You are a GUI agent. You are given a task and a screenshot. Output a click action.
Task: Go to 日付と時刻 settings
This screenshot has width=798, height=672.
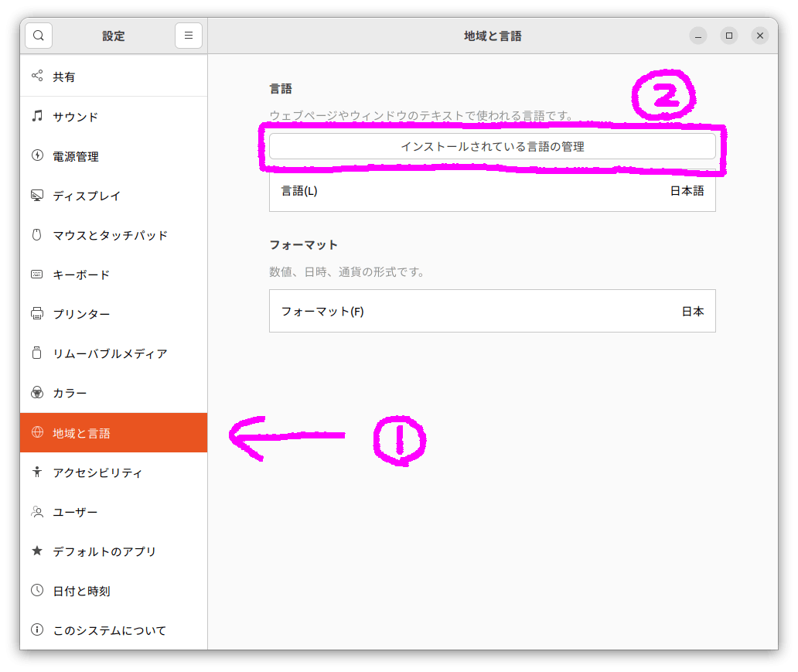114,591
